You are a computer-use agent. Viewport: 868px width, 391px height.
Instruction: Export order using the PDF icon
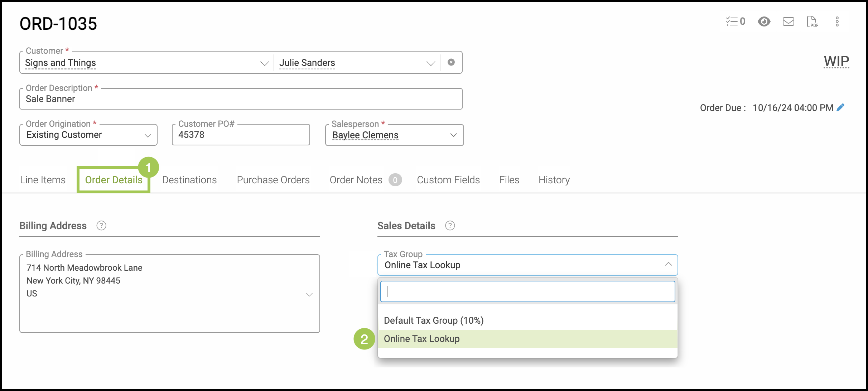(812, 21)
